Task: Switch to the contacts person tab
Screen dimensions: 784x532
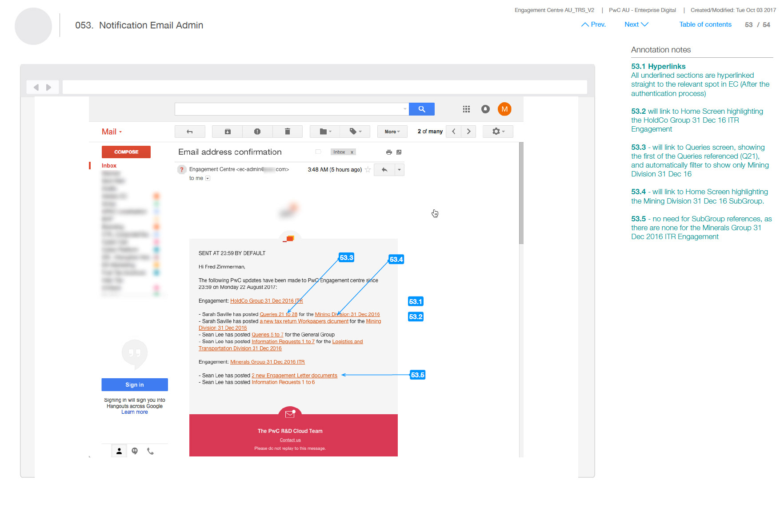Action: [119, 451]
